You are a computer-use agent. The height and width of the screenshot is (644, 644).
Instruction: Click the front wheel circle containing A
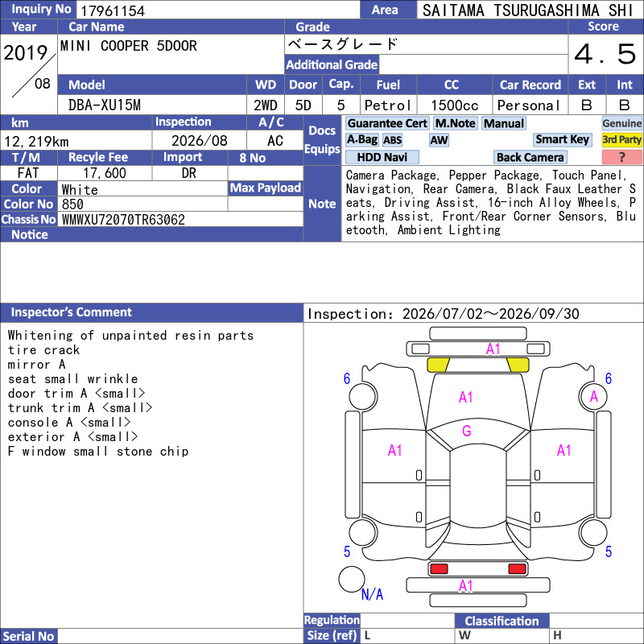pos(593,397)
